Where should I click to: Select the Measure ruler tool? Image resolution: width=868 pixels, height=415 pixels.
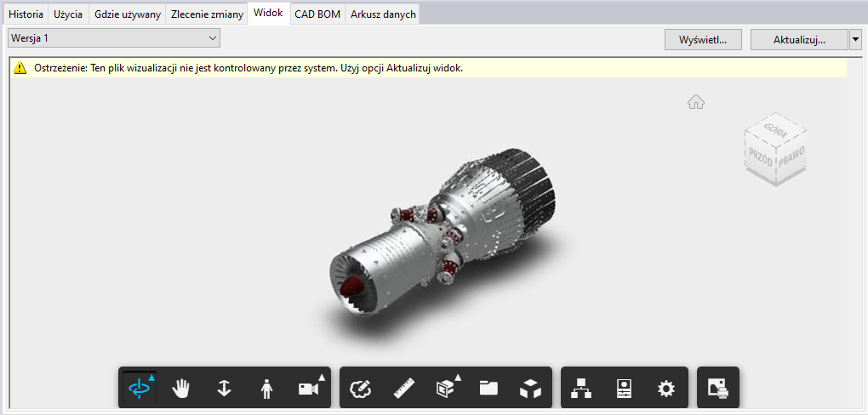point(403,389)
